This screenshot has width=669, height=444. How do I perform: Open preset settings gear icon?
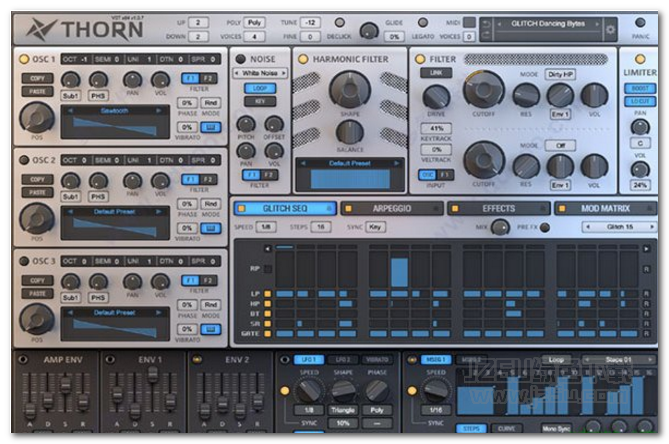(610, 29)
